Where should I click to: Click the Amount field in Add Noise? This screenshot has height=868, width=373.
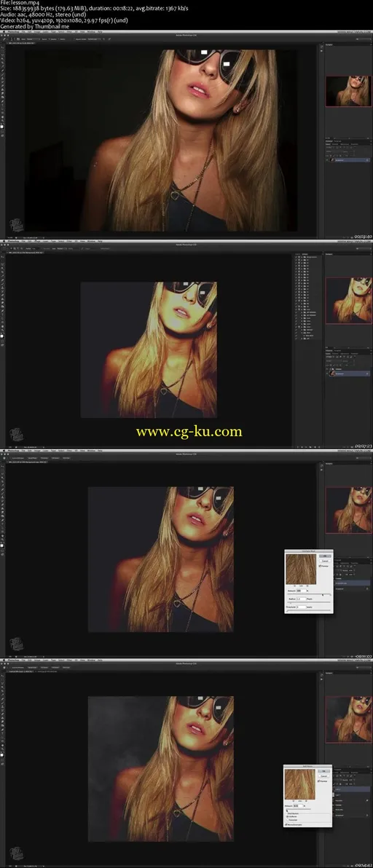pos(298,806)
